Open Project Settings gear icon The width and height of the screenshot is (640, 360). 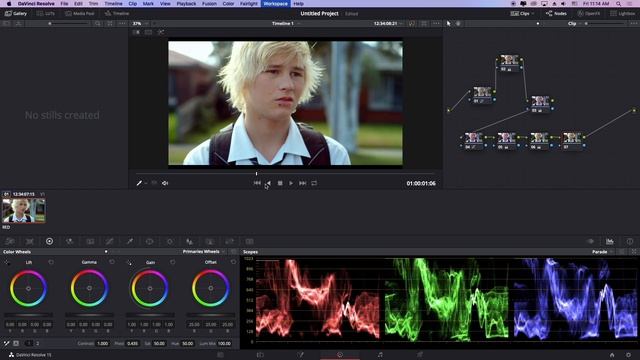click(x=629, y=355)
